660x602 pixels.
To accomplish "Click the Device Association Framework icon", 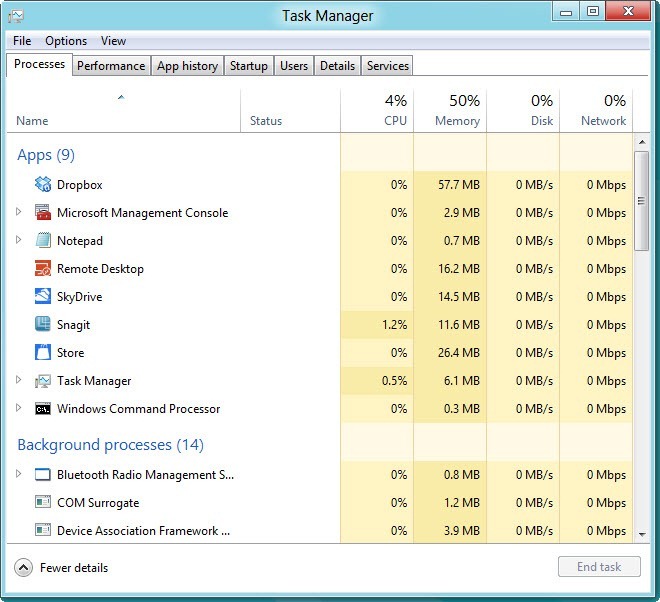I will click(x=43, y=530).
